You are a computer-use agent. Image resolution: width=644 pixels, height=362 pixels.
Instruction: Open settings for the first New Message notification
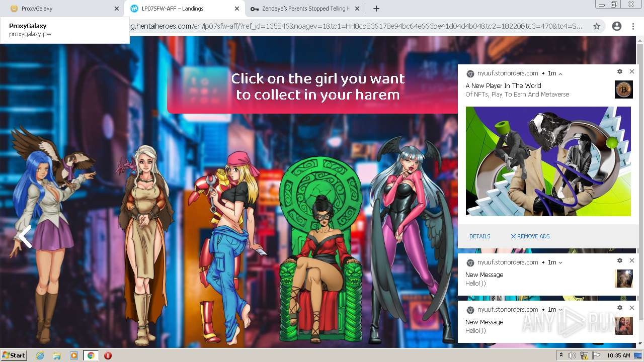pyautogui.click(x=620, y=260)
